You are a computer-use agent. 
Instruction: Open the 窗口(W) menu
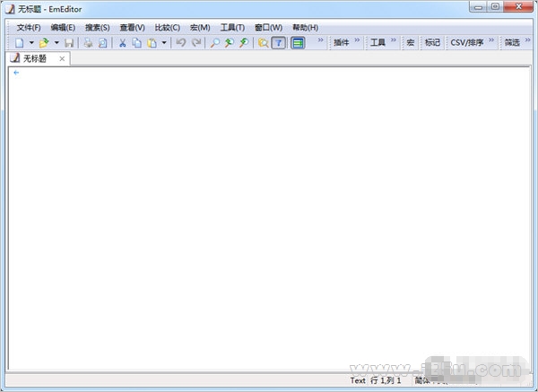(268, 28)
